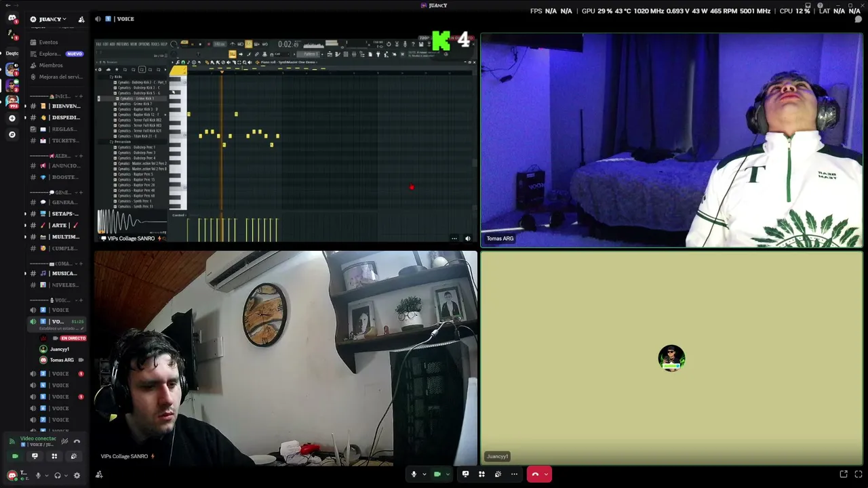Click the invite people icon beside JUANCY
The width and height of the screenshot is (868, 488).
pos(81,19)
